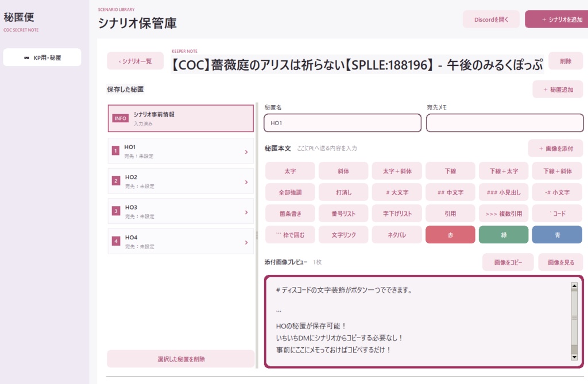Expand HO2 row chevron arrow
This screenshot has width=588, height=384.
[x=246, y=182]
